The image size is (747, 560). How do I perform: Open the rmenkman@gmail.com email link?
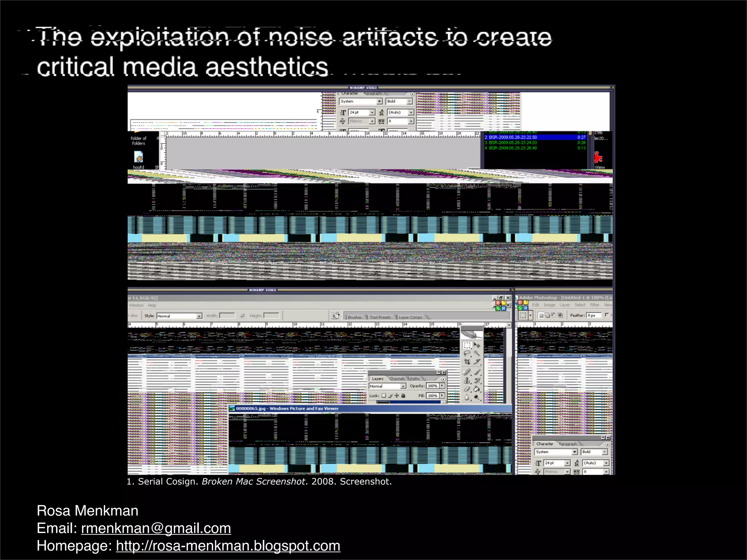click(x=156, y=528)
